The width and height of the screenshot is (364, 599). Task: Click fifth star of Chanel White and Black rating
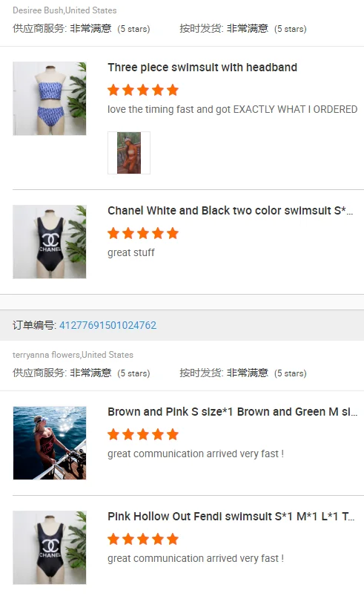(x=173, y=233)
